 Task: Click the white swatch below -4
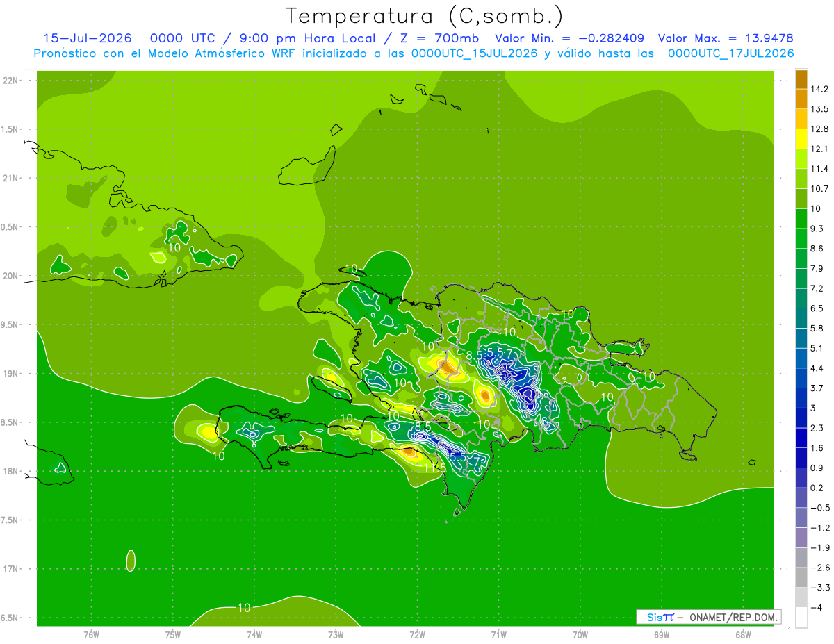pos(801,618)
